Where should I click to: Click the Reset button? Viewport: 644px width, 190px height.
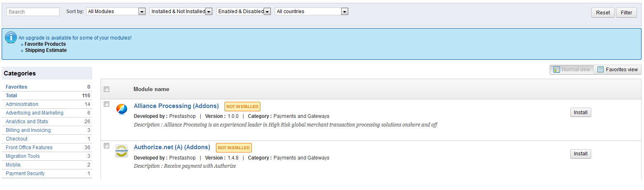coord(603,13)
